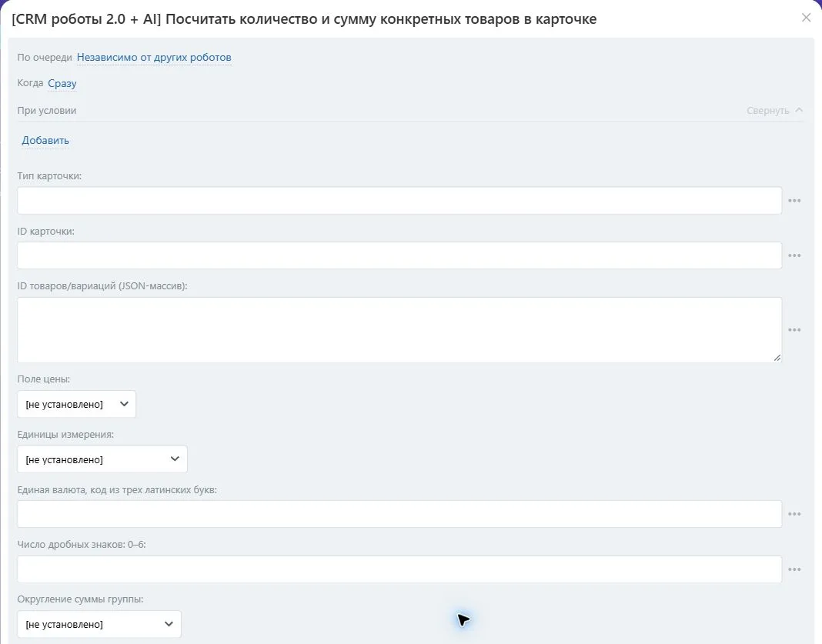Screen dimensions: 822x644
Task: Open the Поле цены dropdown
Action: coord(76,404)
